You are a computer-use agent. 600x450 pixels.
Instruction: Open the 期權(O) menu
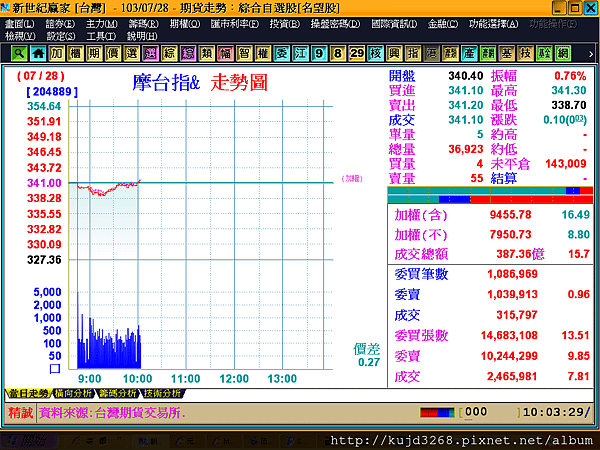(185, 24)
